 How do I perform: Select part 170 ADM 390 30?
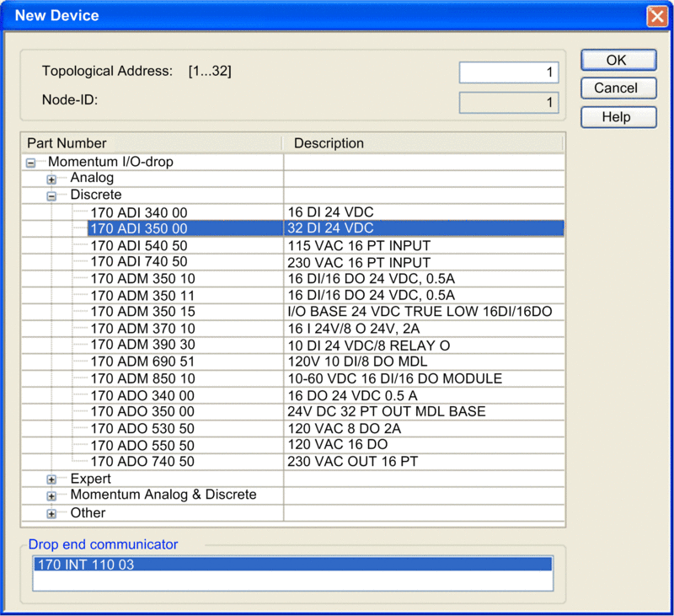point(142,345)
